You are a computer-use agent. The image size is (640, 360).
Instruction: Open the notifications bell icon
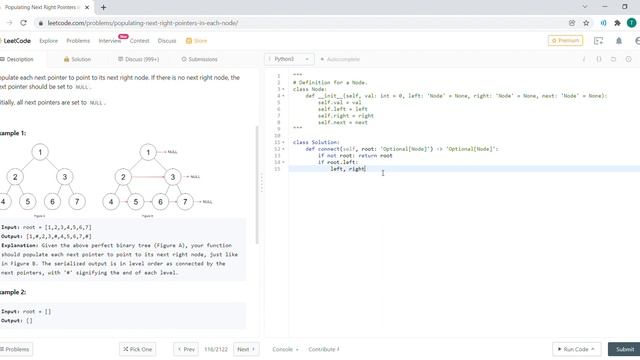(x=619, y=41)
